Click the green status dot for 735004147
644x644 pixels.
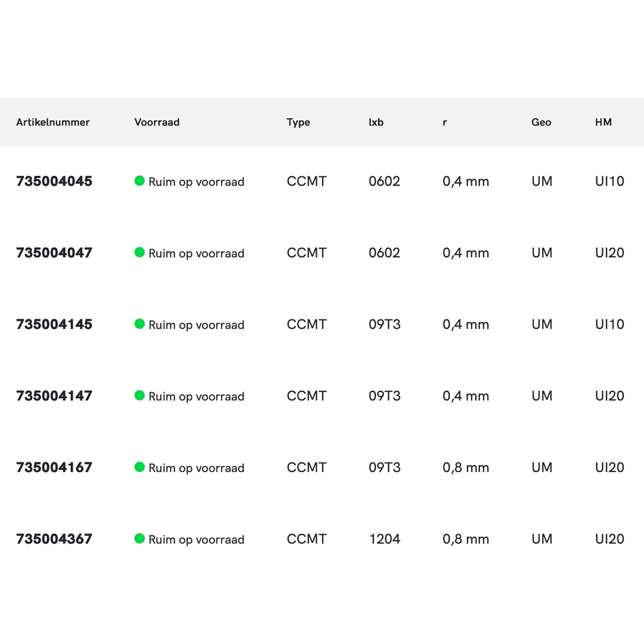coord(139,395)
